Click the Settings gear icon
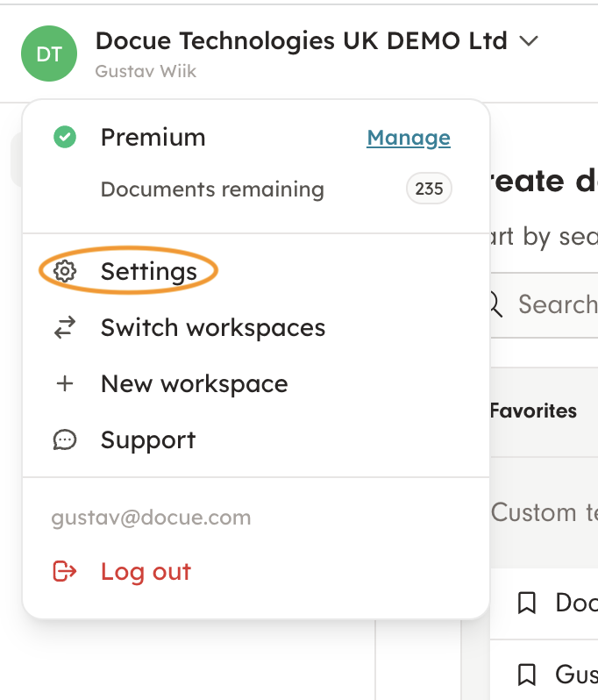Screen dimensions: 598x700 (65, 272)
